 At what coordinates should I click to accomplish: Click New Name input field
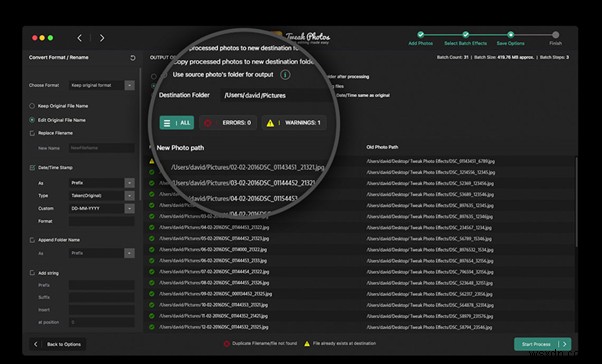[102, 148]
